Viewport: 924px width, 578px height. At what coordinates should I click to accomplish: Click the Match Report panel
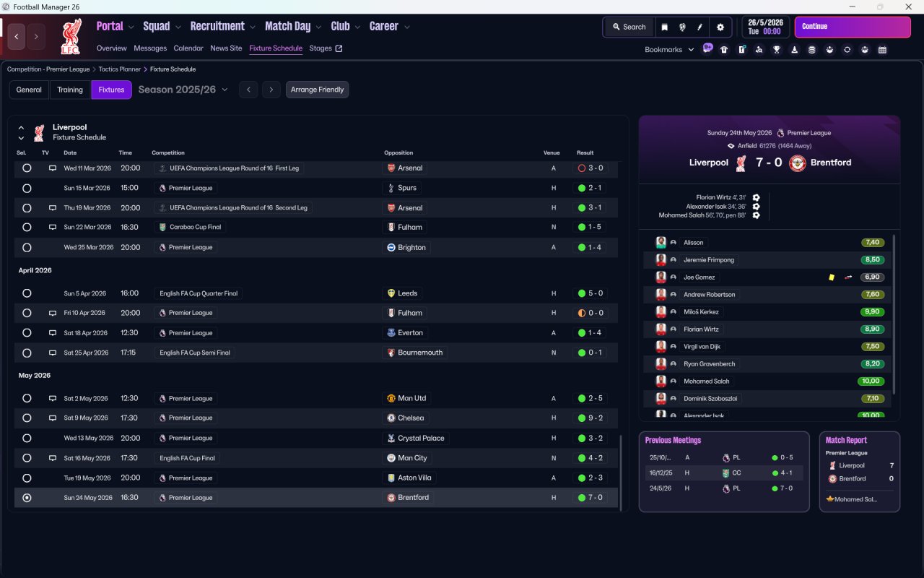860,472
